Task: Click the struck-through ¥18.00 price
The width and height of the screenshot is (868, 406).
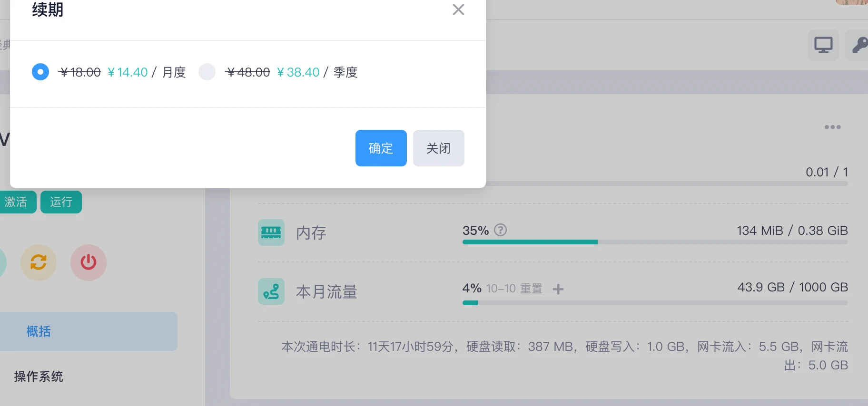Action: (79, 72)
